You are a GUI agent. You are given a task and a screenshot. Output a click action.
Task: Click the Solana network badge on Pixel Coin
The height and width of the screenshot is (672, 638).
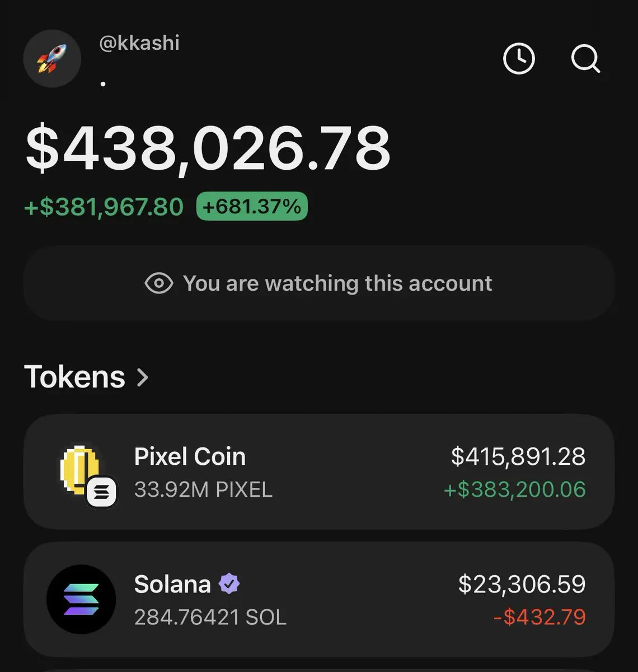102,493
